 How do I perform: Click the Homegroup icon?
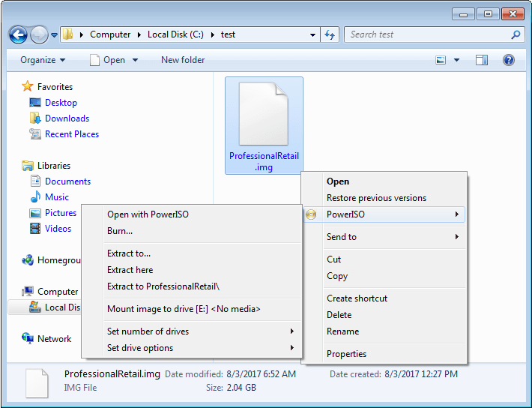[x=28, y=260]
